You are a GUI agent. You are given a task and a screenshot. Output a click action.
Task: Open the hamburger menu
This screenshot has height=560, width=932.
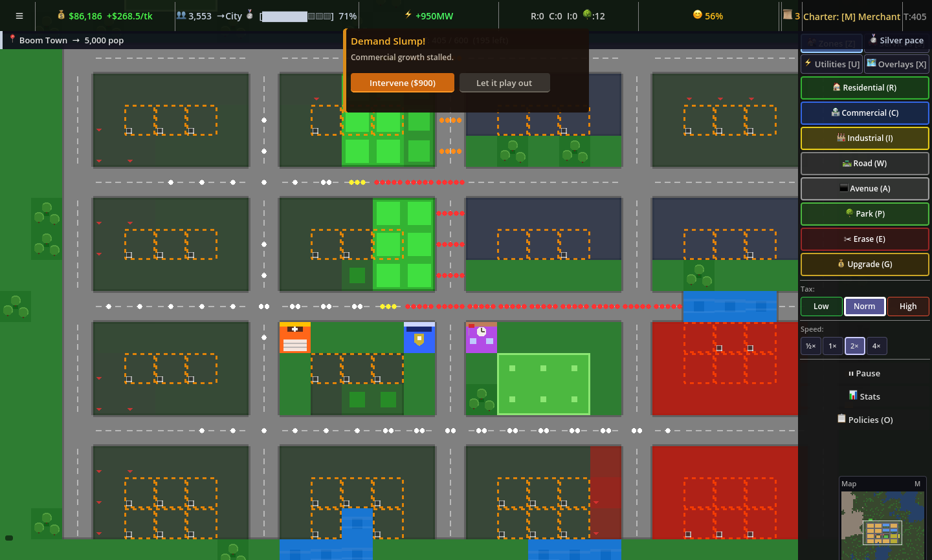[19, 16]
